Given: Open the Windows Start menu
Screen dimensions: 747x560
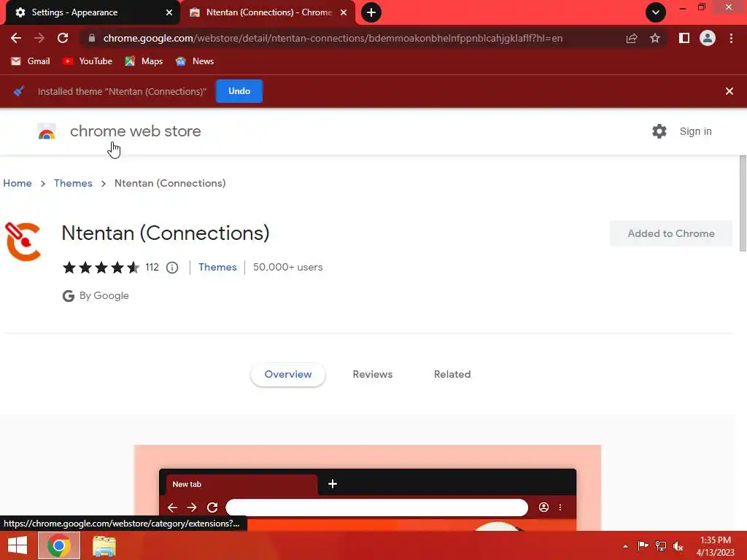Looking at the screenshot, I should [18, 545].
